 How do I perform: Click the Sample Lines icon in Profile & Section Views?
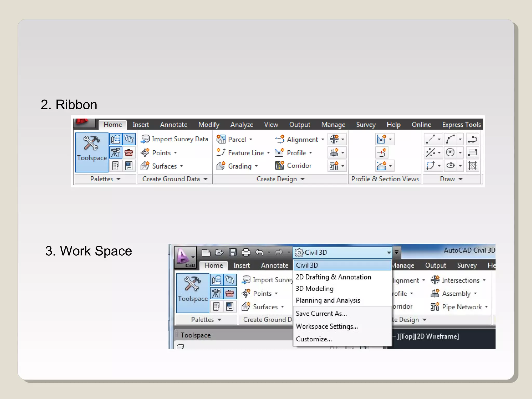click(382, 152)
